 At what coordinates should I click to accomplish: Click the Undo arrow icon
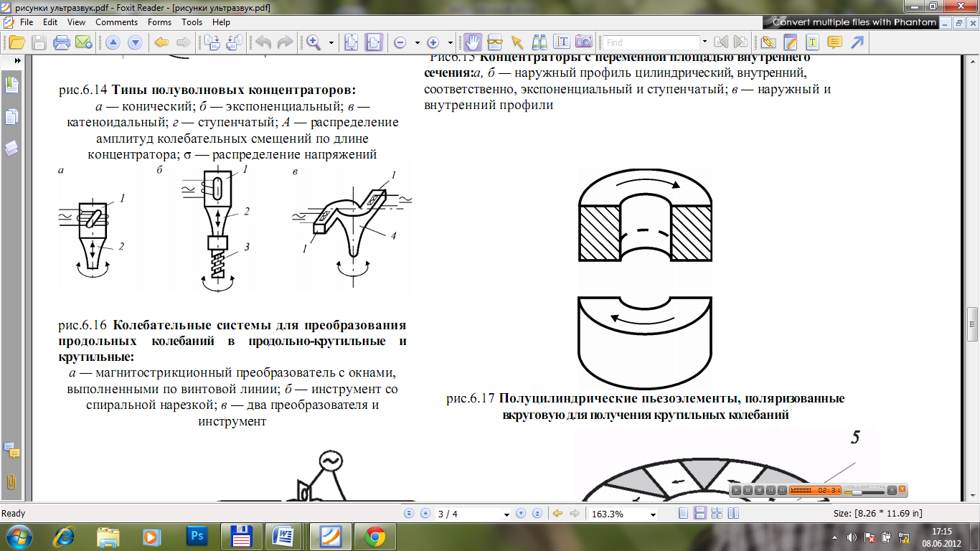click(263, 42)
